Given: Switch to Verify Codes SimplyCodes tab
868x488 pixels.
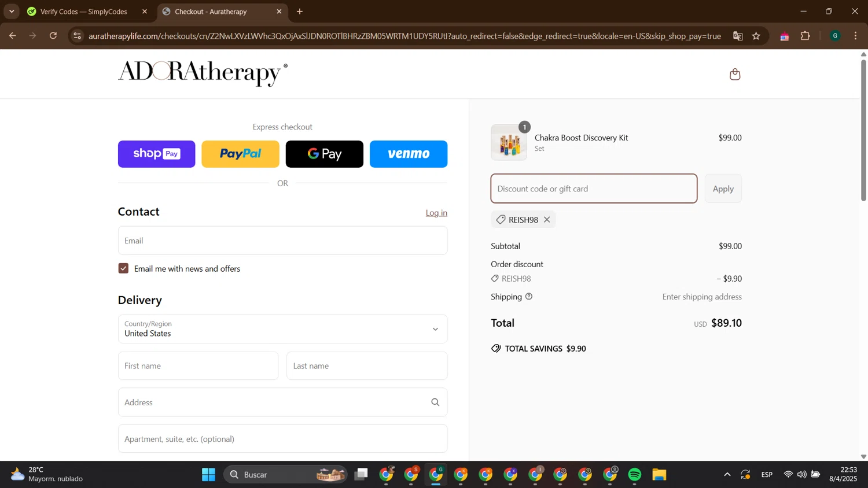Looking at the screenshot, I should [x=84, y=12].
